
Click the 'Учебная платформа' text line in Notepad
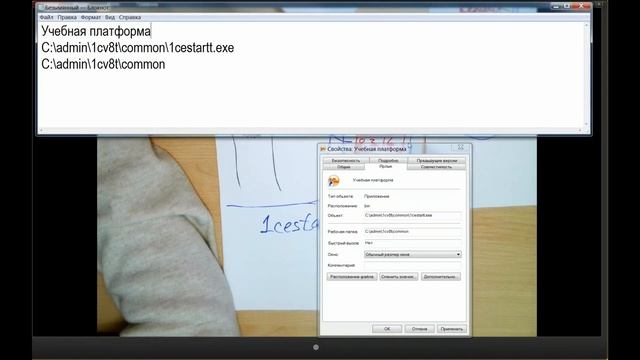(96, 31)
